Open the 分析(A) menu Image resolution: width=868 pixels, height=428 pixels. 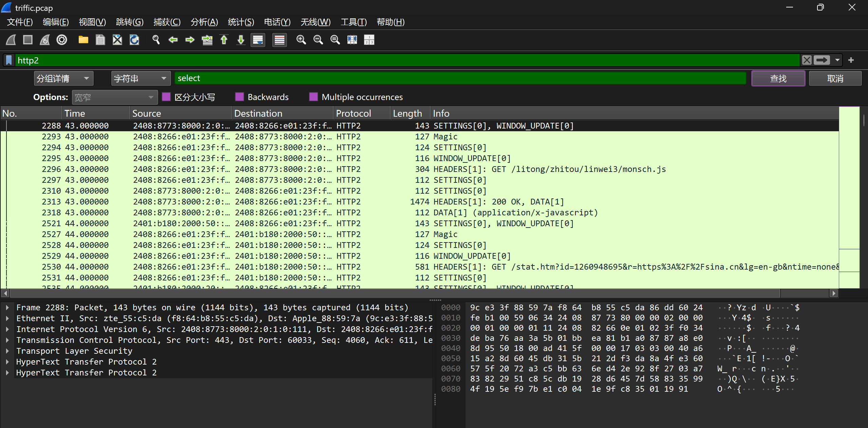[204, 22]
